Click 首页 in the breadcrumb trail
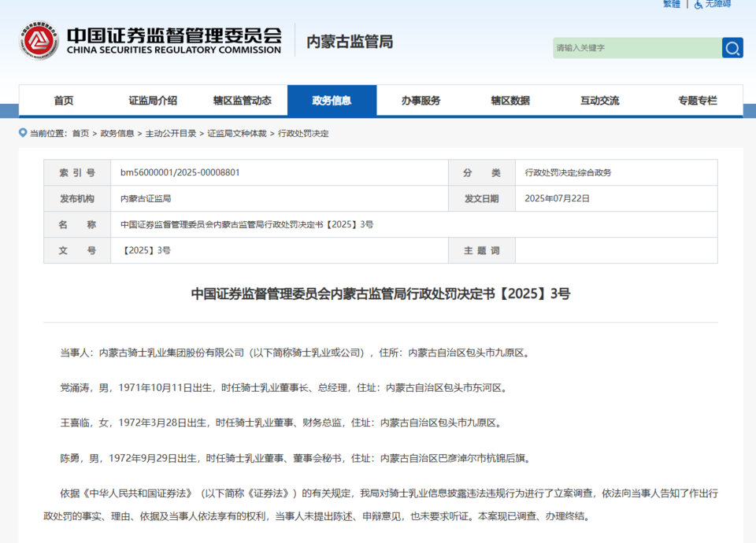The image size is (756, 543). [80, 134]
